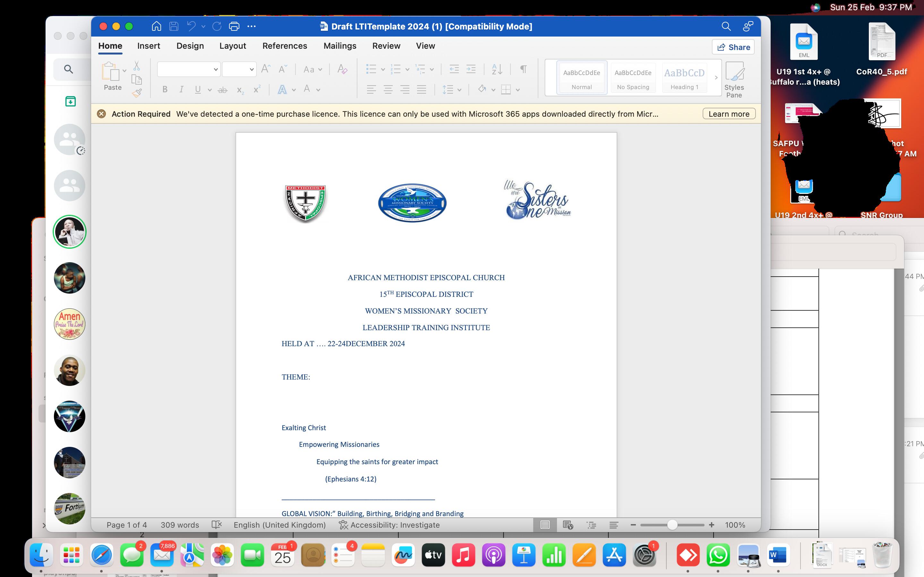Screen dimensions: 924x577
Task: Open WhatsApp from the Dock
Action: click(718, 555)
